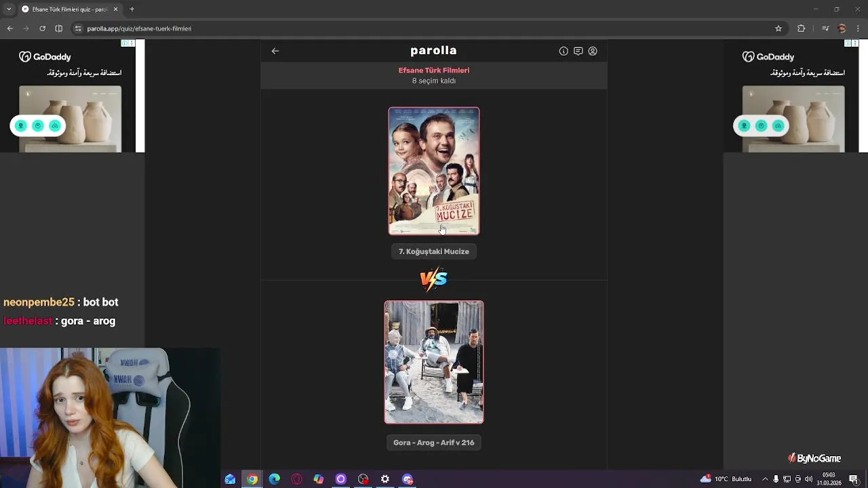View site information icon in address bar

click(x=78, y=28)
